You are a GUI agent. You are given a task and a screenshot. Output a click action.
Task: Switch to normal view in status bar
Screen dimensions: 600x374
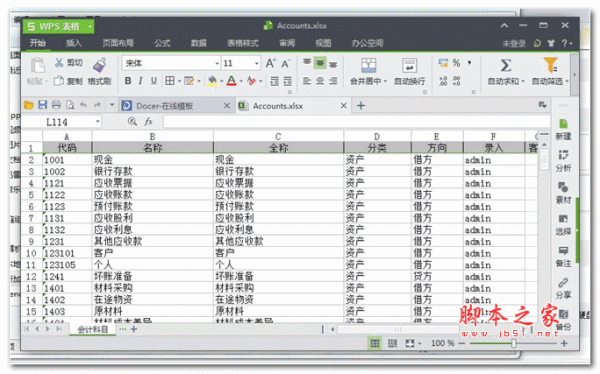[x=375, y=343]
